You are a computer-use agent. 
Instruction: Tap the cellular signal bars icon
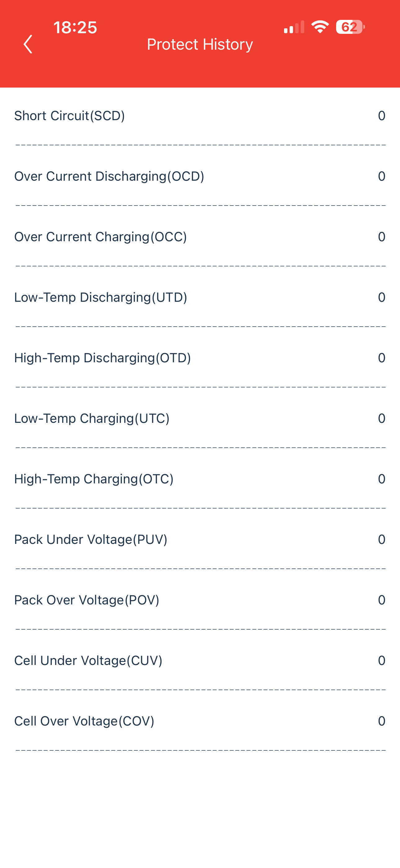[x=294, y=27]
